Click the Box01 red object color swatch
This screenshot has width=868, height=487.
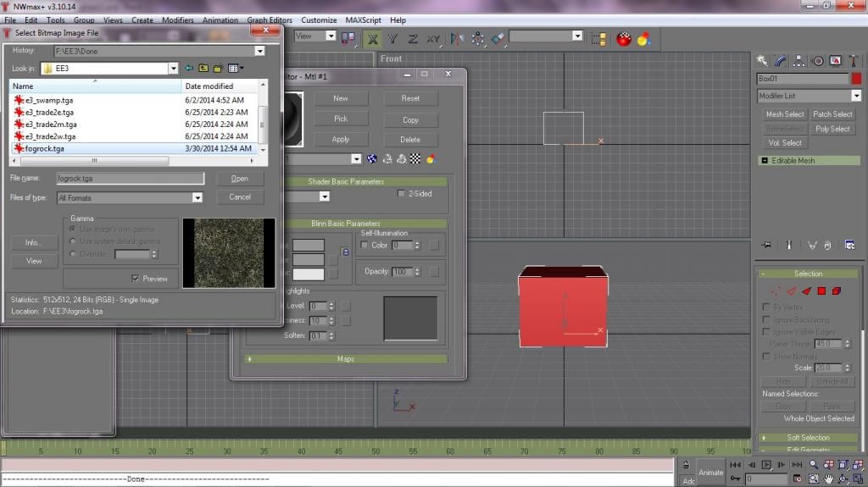tap(856, 79)
